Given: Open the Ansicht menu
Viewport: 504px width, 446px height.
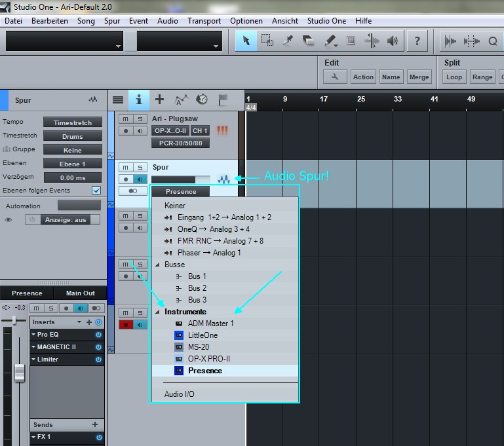Looking at the screenshot, I should (285, 21).
